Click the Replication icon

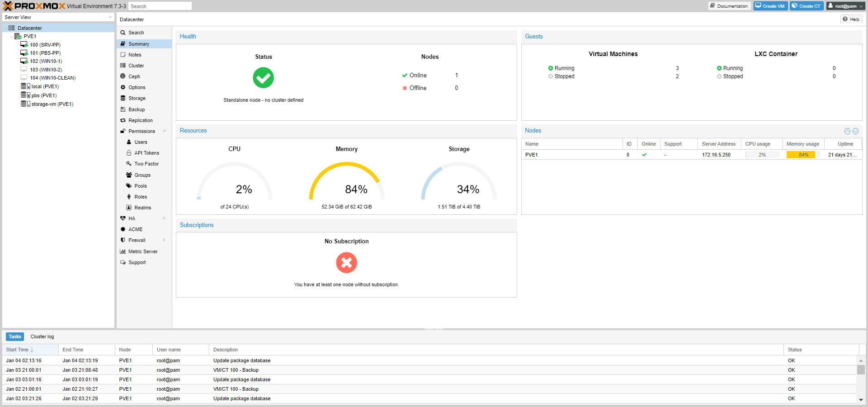123,120
